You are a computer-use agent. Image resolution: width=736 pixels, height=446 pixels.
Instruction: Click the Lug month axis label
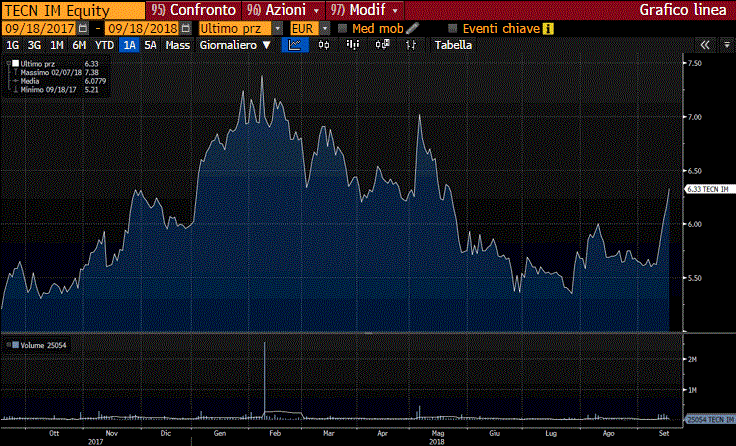(551, 433)
